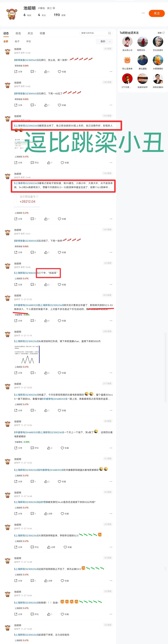This screenshot has width=168, height=644.
Task: Open three-dot menu on 14:02 post
Action: point(111,105)
